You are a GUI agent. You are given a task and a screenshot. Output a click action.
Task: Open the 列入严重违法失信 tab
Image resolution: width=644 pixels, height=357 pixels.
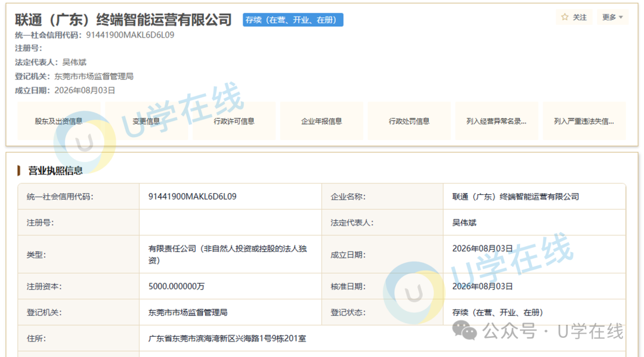pos(584,121)
